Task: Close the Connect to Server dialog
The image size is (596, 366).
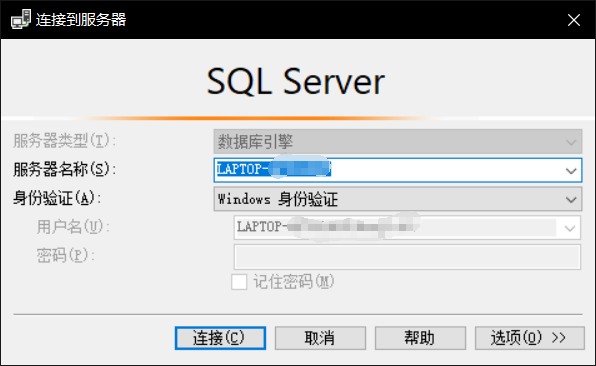Action: click(574, 20)
